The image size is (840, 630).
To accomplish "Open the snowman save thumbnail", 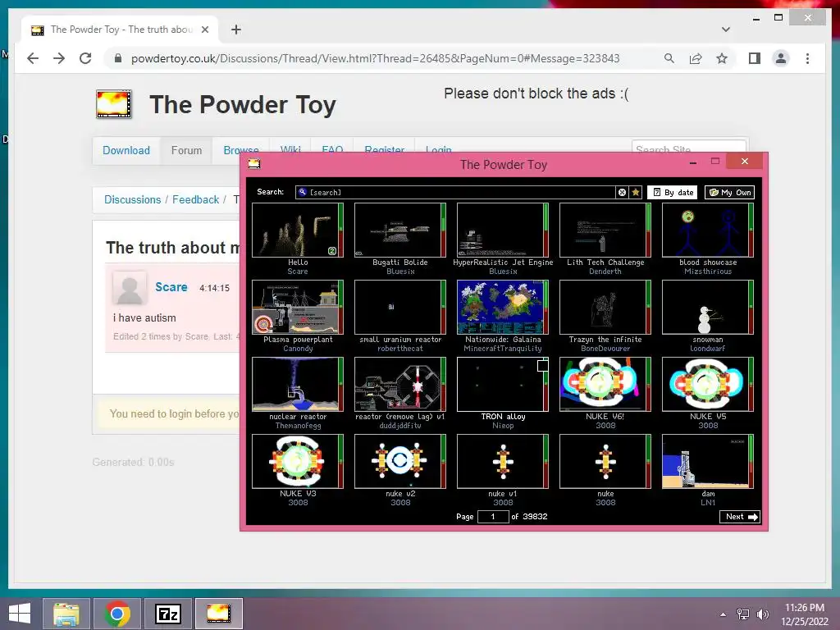I will [708, 307].
